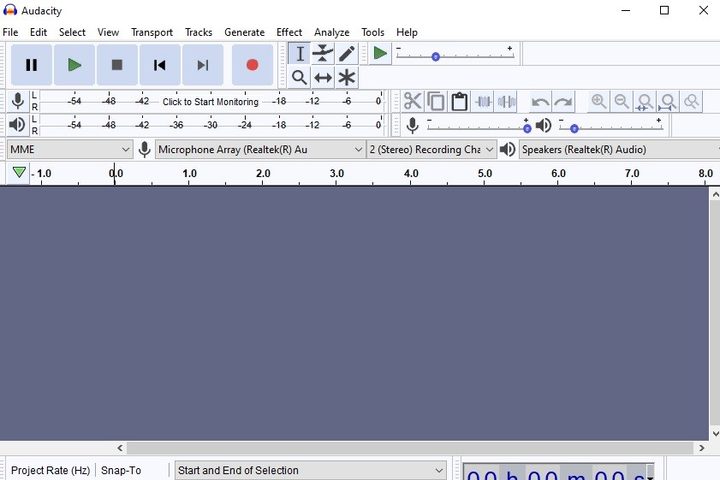Viewport: 720px width, 480px height.
Task: Click the Audacity app icon in title bar
Action: pyautogui.click(x=10, y=10)
